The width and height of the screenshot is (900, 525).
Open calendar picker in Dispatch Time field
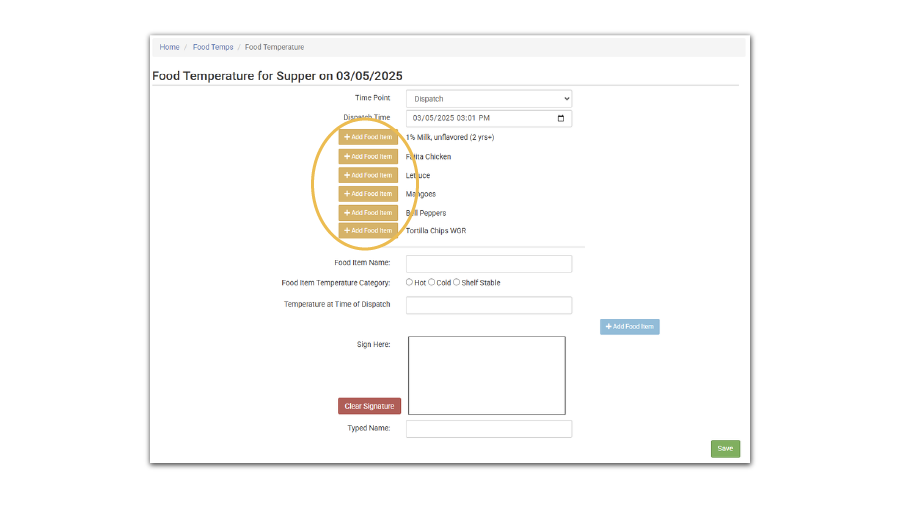(560, 118)
